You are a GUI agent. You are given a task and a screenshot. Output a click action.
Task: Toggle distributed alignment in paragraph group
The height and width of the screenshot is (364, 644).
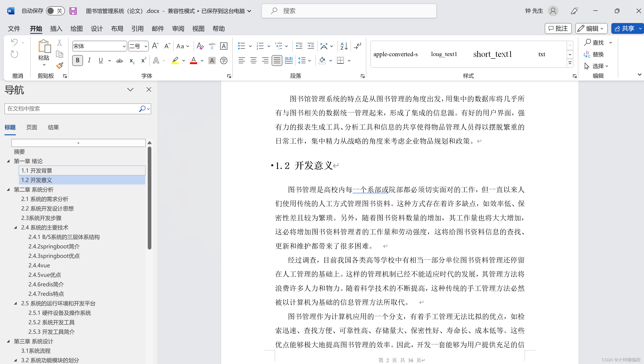[289, 60]
